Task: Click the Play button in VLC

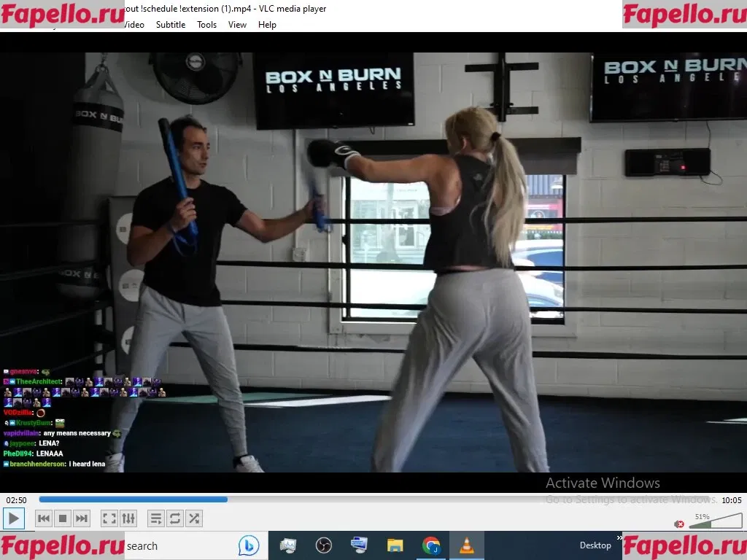Action: (13, 518)
